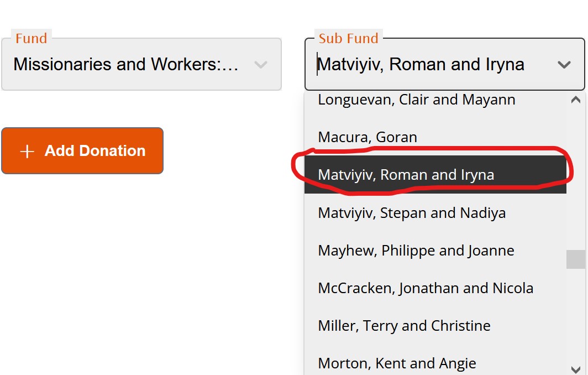Image resolution: width=588 pixels, height=375 pixels.
Task: Click the Missionaries and Workers fund field
Action: click(126, 65)
